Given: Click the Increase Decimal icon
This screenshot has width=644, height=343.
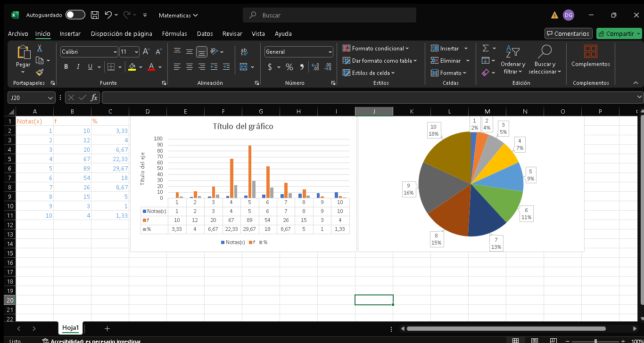Looking at the screenshot, I should pos(315,67).
